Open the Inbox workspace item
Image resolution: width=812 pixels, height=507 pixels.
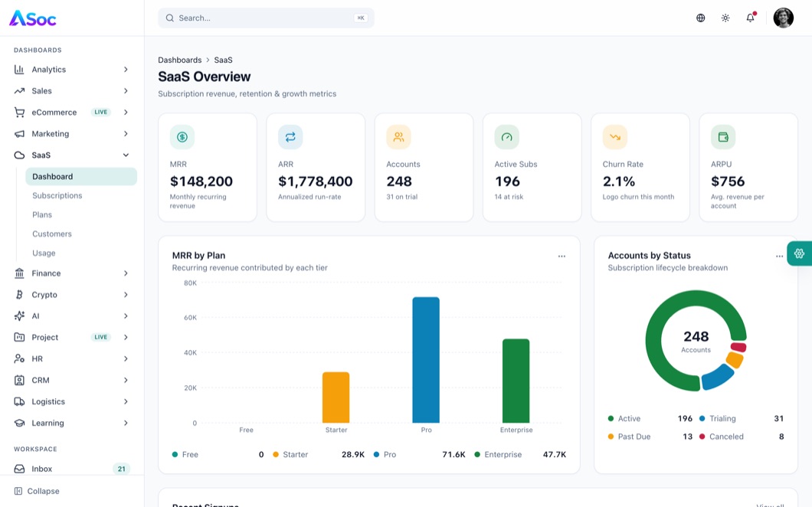point(72,469)
